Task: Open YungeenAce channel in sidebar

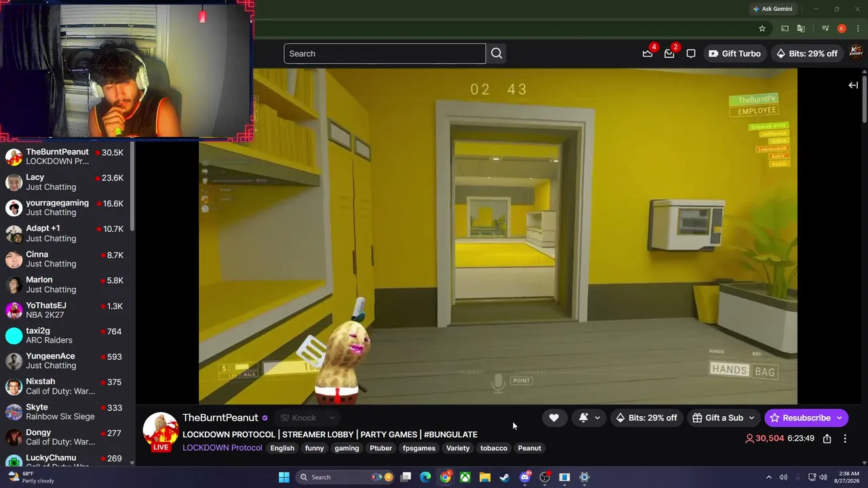Action: [x=66, y=361]
